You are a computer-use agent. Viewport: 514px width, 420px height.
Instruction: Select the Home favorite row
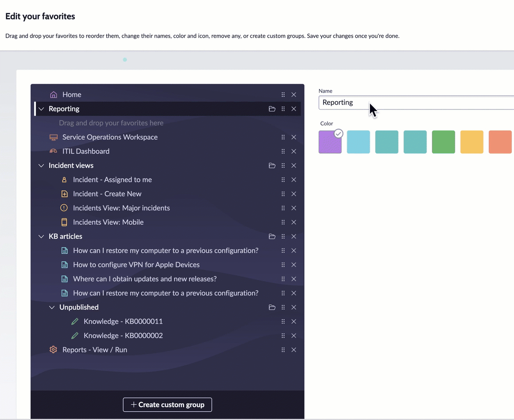(167, 95)
